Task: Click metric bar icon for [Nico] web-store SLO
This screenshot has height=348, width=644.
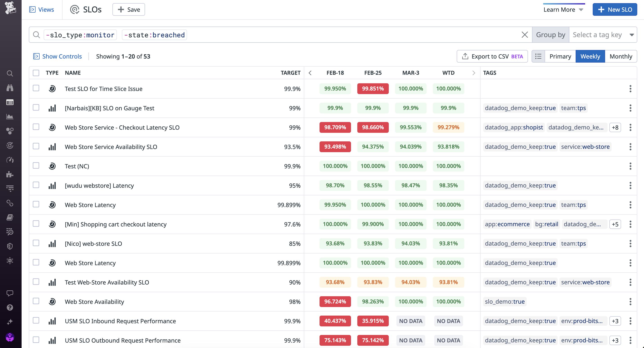Action: [x=52, y=243]
